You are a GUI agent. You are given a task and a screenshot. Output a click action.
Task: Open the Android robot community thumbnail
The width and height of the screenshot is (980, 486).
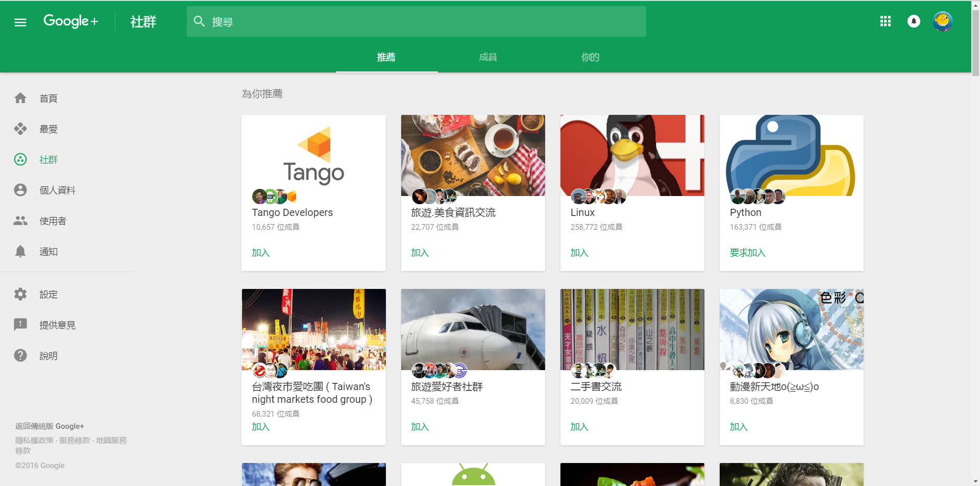tap(473, 474)
